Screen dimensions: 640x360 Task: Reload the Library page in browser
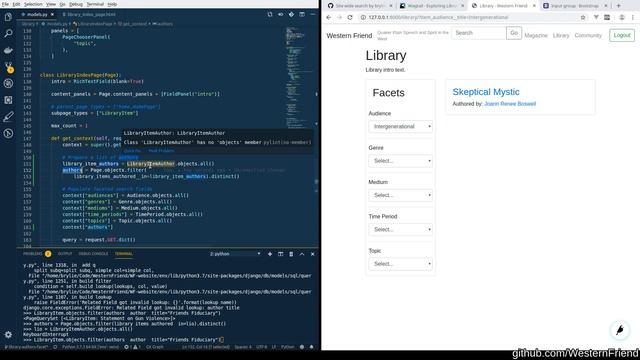tap(350, 18)
